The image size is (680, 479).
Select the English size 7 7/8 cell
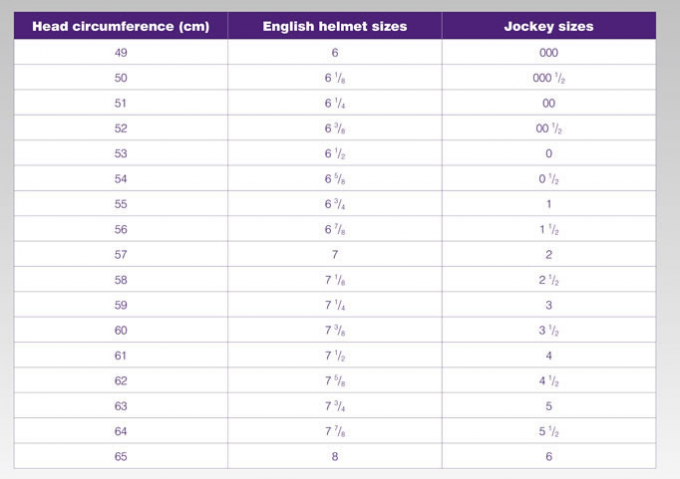335,431
